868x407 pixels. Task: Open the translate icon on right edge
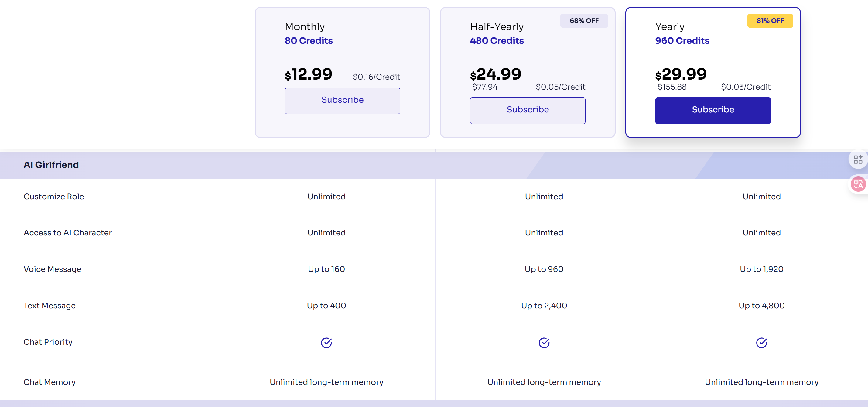pos(858,184)
